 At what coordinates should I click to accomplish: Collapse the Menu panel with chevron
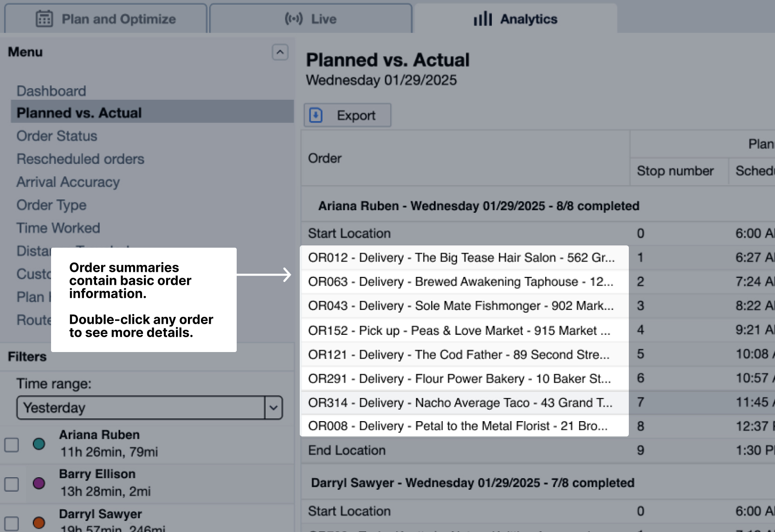[280, 52]
